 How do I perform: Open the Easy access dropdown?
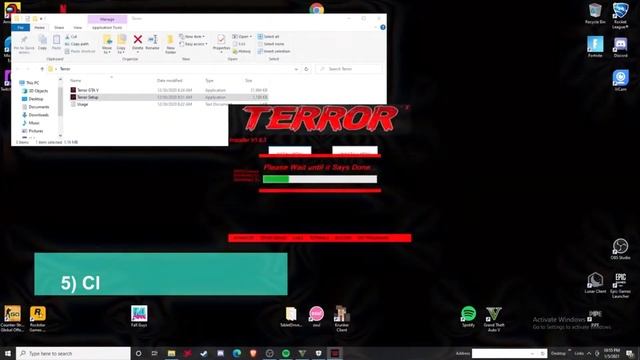193,44
